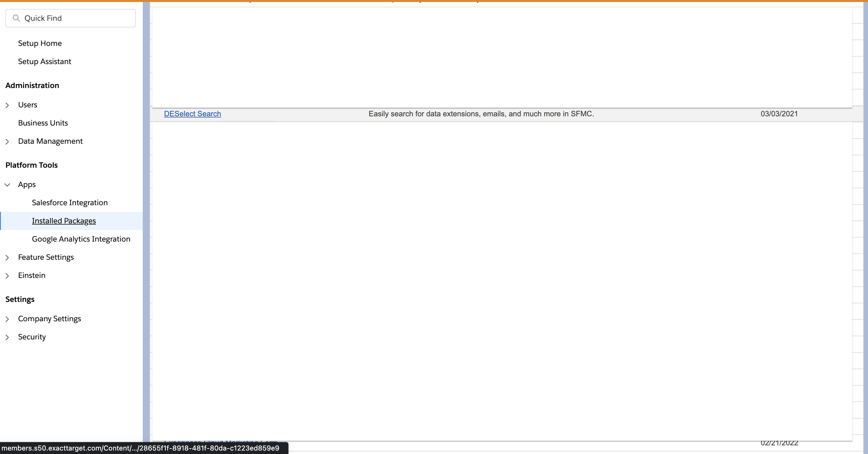Open Business Units

tap(43, 123)
